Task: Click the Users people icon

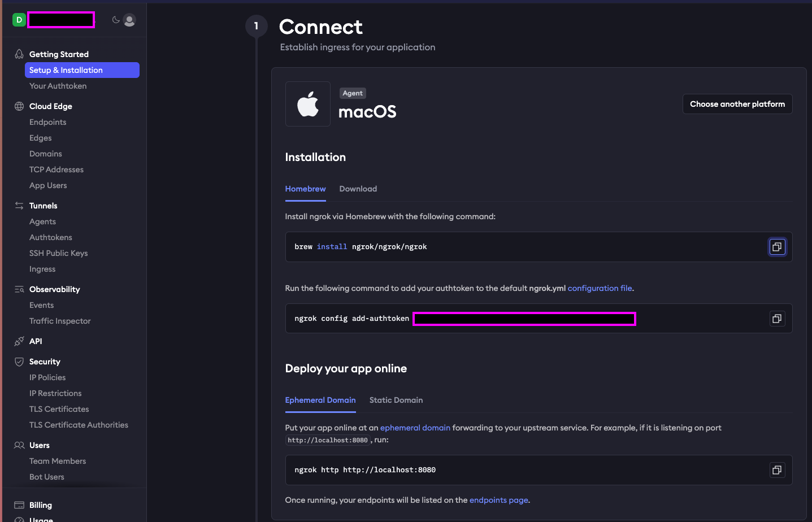Action: tap(19, 445)
